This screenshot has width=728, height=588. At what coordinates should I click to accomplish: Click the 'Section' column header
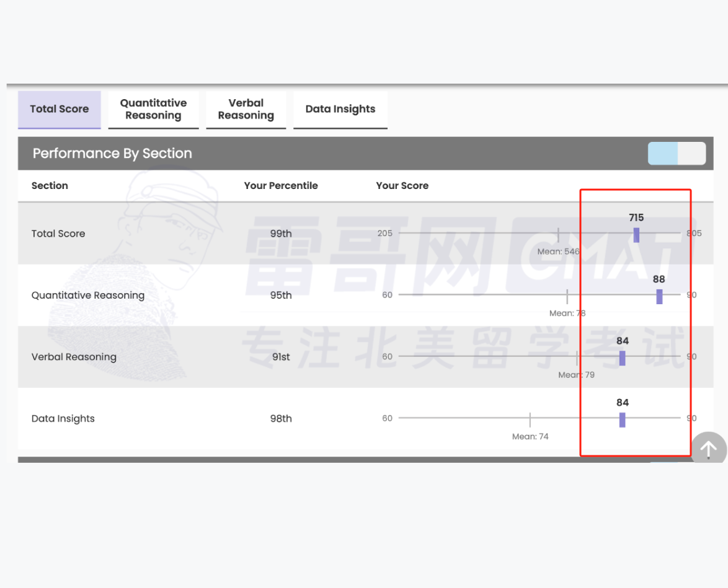point(50,186)
